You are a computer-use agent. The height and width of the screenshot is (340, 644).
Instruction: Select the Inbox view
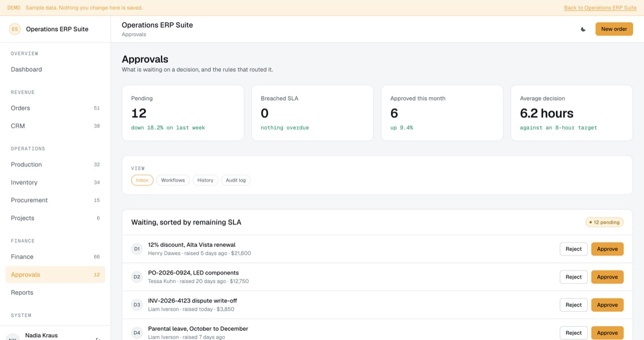tap(142, 180)
